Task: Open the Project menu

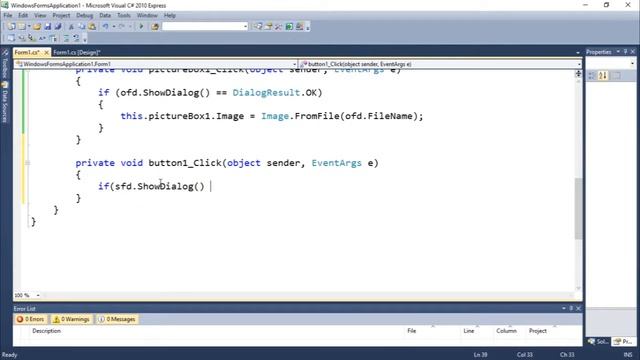Action: pyautogui.click(x=61, y=16)
